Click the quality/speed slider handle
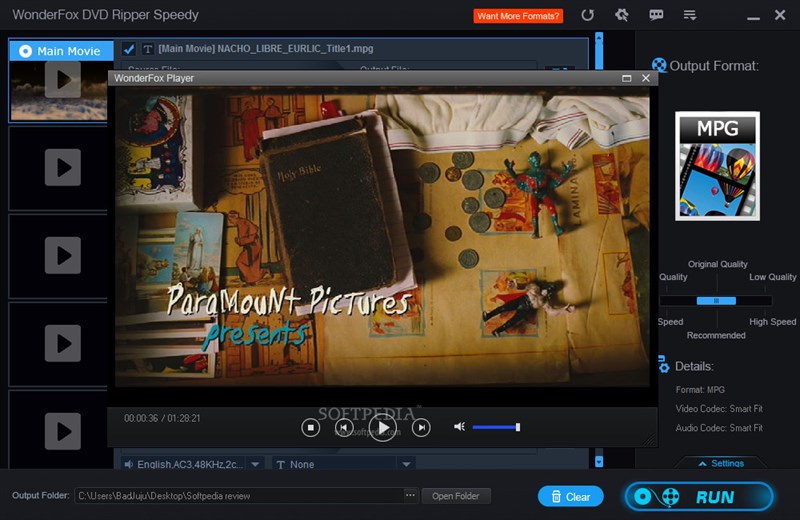 [716, 301]
